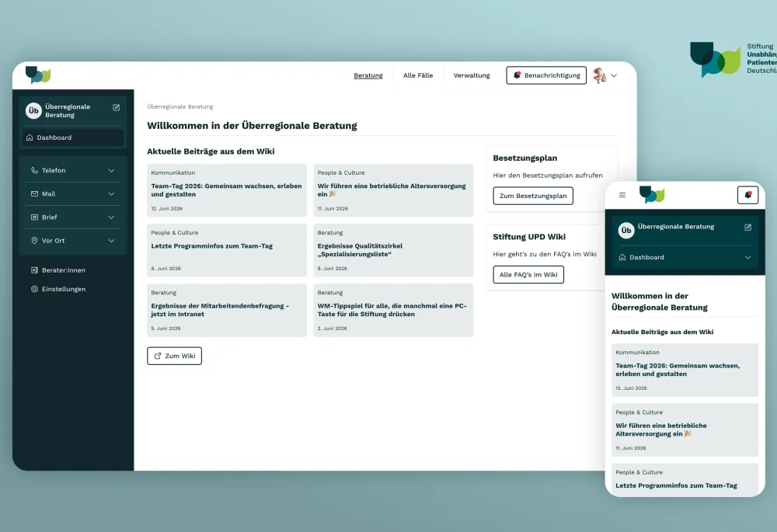The height and width of the screenshot is (532, 777).
Task: Click the Mail envelope icon in sidebar
Action: [x=34, y=193]
